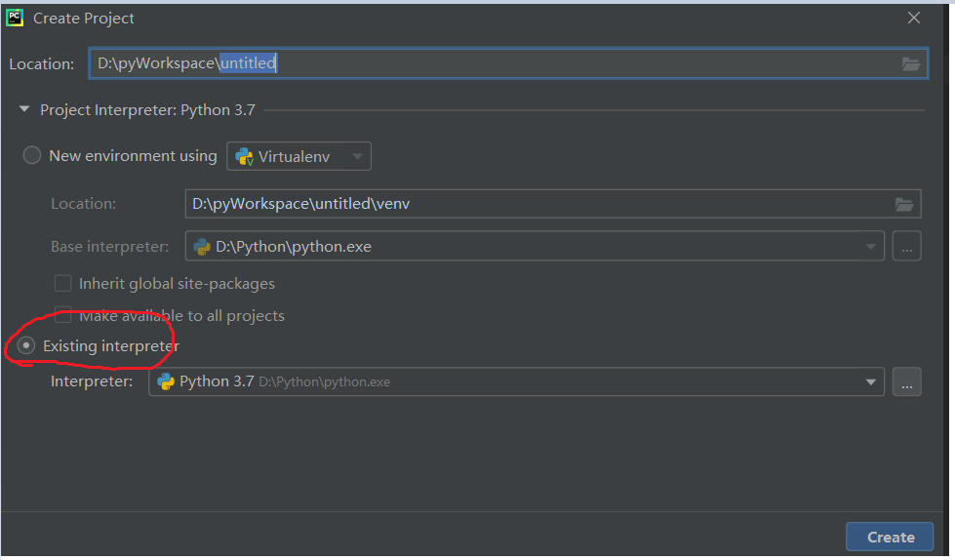Viewport: 955px width, 560px height.
Task: Click the Project Interpreter: Python 3.7 heading
Action: point(147,110)
